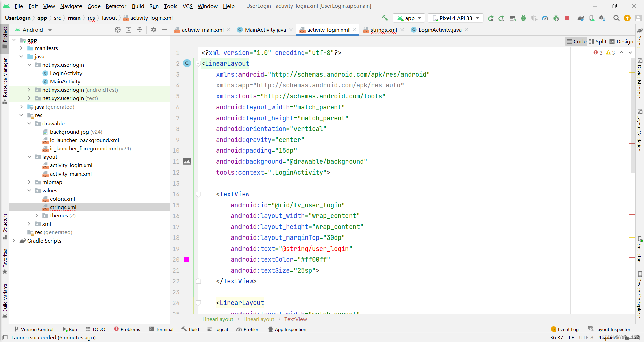This screenshot has width=644, height=342.
Task: Click the Apply Code Changes icon
Action: click(x=513, y=18)
